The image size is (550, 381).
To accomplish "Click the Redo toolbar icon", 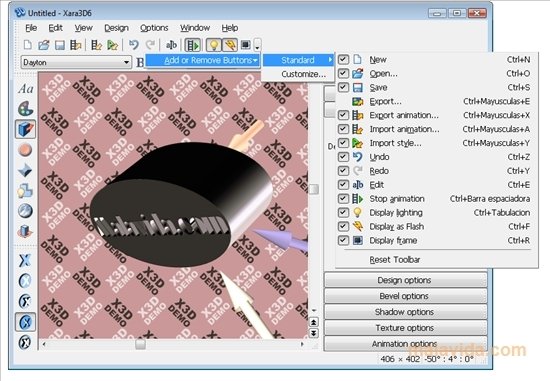I will [x=150, y=45].
